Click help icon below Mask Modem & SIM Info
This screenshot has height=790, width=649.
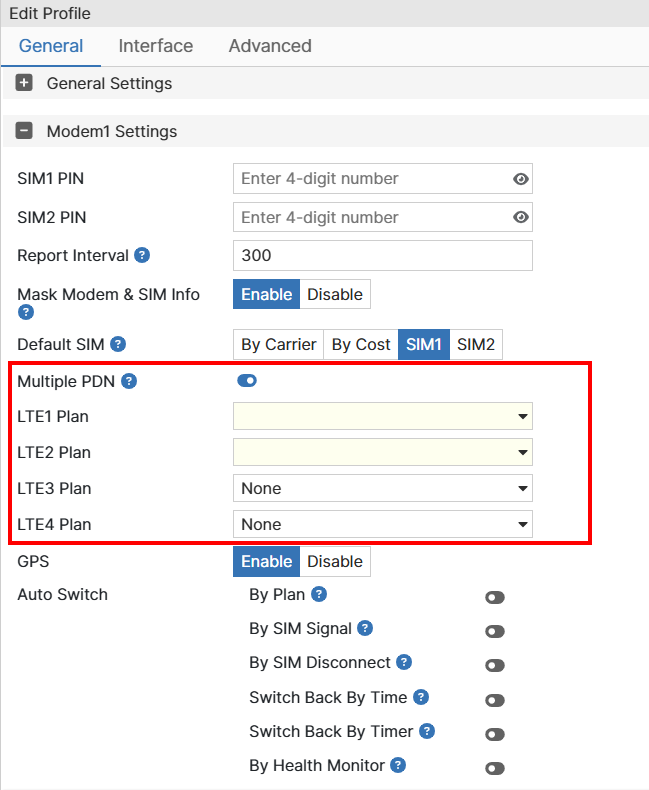point(26,313)
